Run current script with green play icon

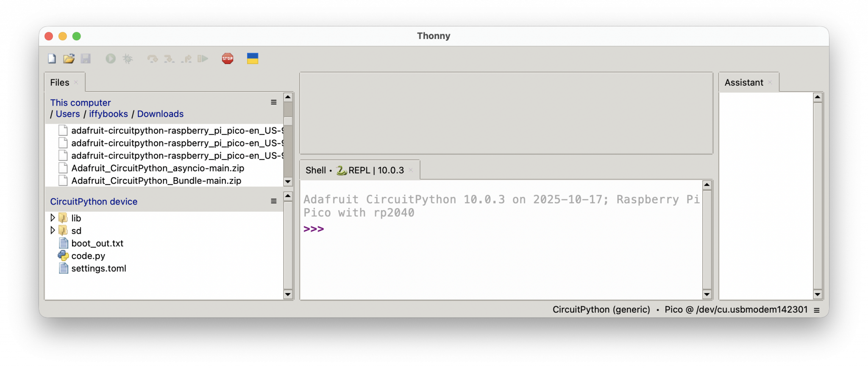click(x=111, y=59)
